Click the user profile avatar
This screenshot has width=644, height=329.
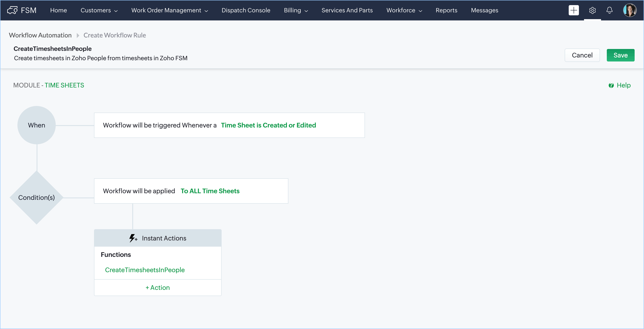(630, 10)
